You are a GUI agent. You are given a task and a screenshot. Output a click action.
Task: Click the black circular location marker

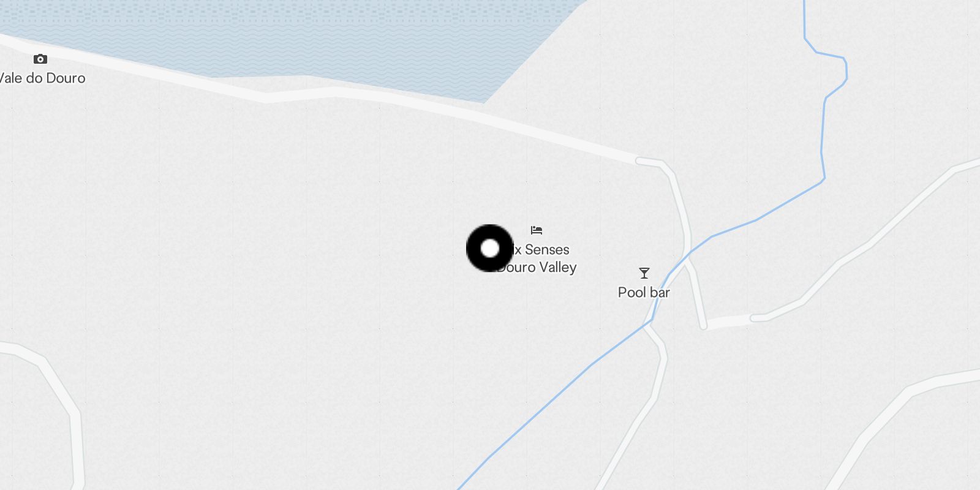point(489,248)
